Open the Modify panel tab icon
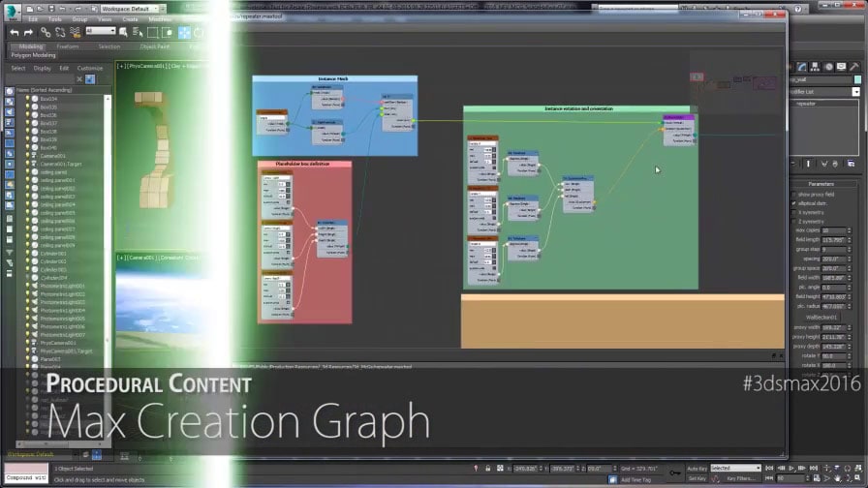Image resolution: width=868 pixels, height=488 pixels. [801, 67]
